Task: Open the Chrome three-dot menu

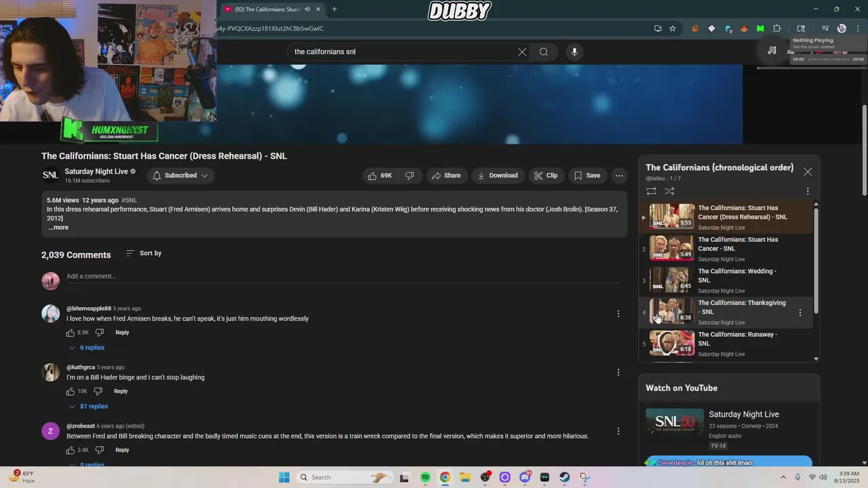Action: pyautogui.click(x=858, y=28)
